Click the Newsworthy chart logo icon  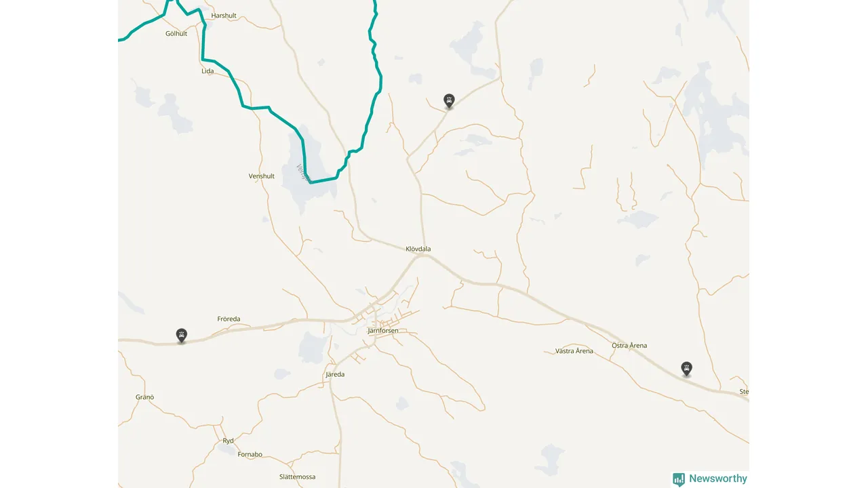679,479
